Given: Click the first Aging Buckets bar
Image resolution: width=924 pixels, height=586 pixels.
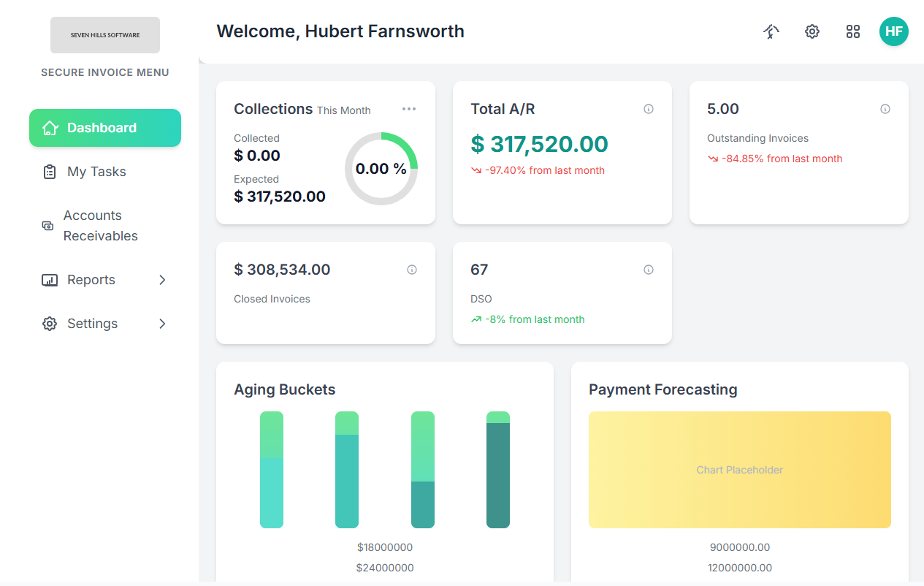Looking at the screenshot, I should coord(272,470).
